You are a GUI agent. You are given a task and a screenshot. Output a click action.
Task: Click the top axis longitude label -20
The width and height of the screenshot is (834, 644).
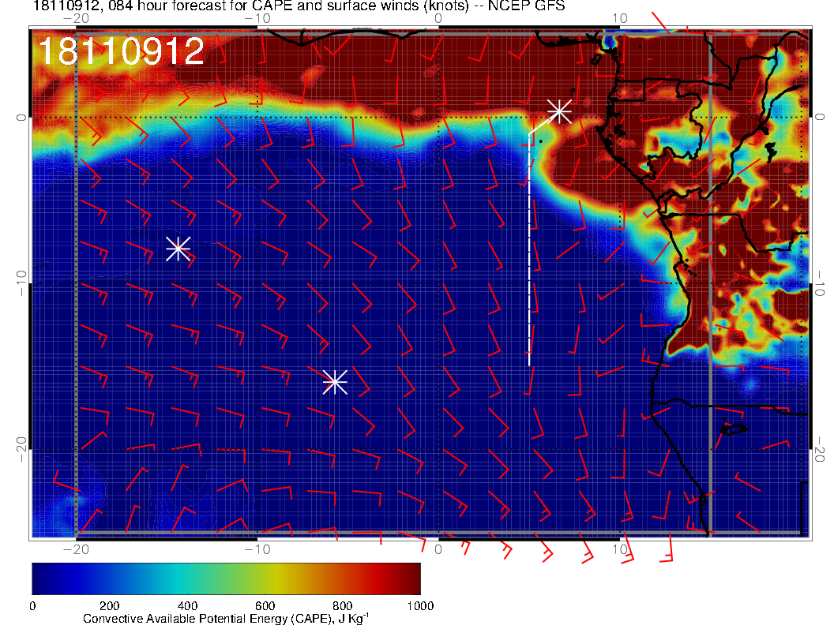tap(76, 19)
